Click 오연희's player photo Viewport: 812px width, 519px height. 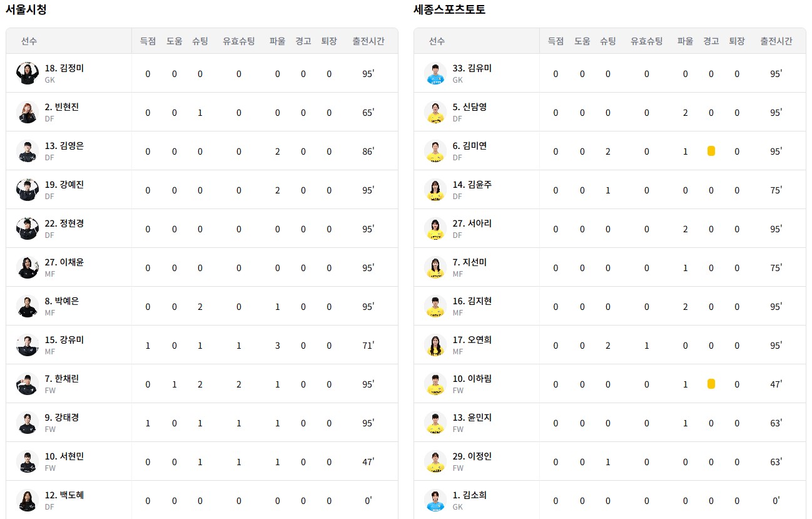pos(435,345)
